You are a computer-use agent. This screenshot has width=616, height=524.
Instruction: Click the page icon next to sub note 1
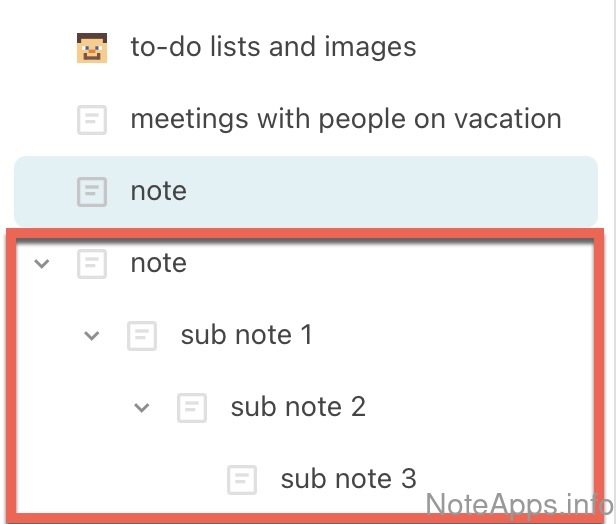coord(142,335)
